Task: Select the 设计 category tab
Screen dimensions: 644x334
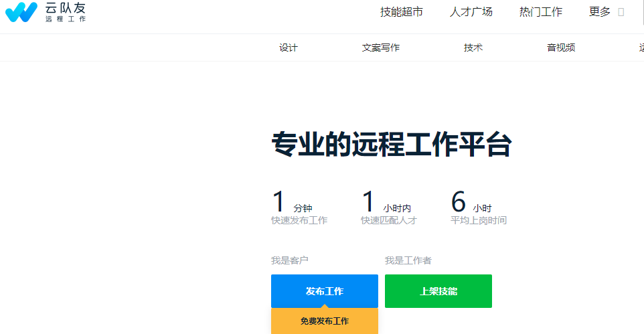Action: [289, 48]
